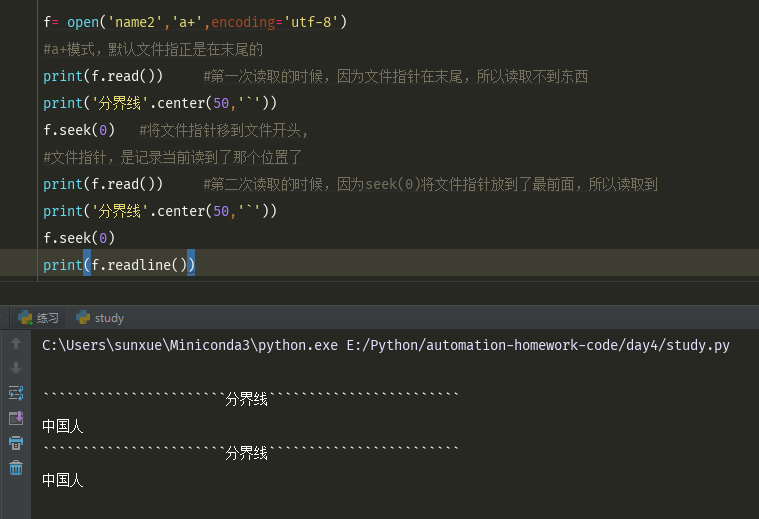Toggle soft-wrap icon in run console
This screenshot has width=759, height=519.
point(16,393)
